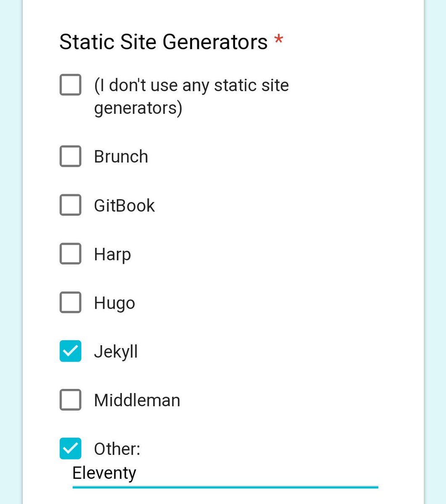The image size is (446, 504).
Task: Click the '(I don't use any static site generators)' label
Action: coord(191,97)
